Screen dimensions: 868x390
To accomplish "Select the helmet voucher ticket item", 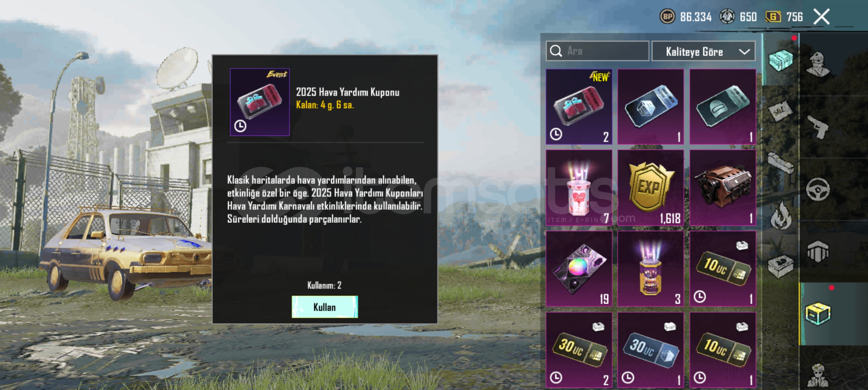I will click(x=723, y=107).
